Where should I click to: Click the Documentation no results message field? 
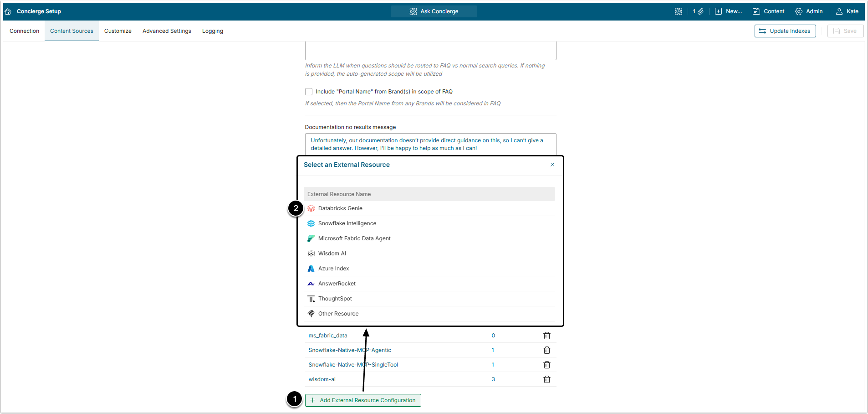point(430,144)
